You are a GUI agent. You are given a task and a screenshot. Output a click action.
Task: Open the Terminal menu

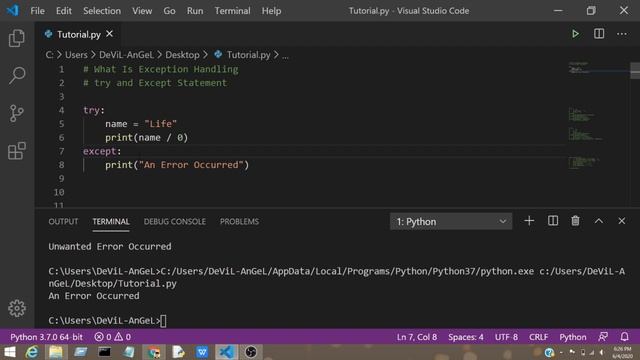click(232, 11)
